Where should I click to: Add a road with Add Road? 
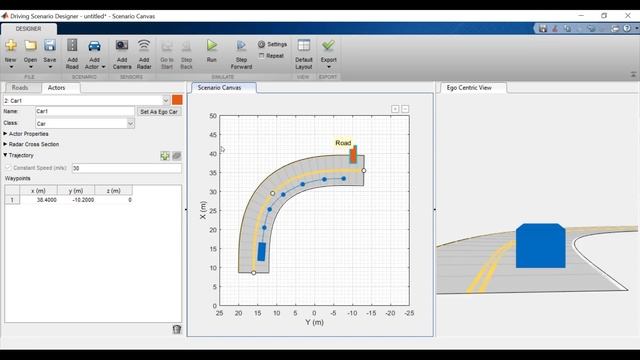(x=72, y=54)
